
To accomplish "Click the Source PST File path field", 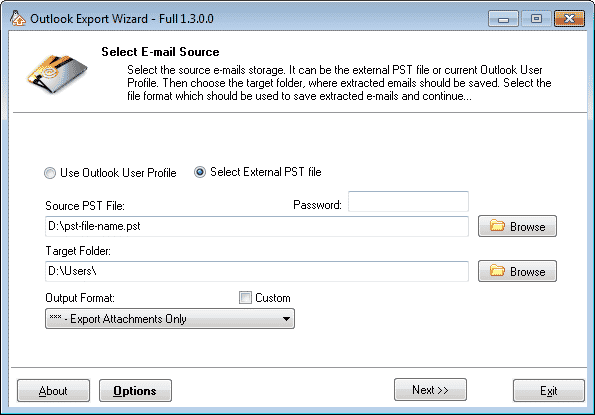I will pyautogui.click(x=257, y=226).
